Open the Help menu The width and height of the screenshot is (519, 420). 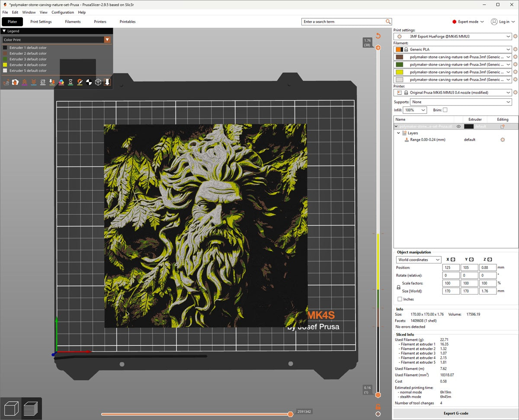(82, 13)
